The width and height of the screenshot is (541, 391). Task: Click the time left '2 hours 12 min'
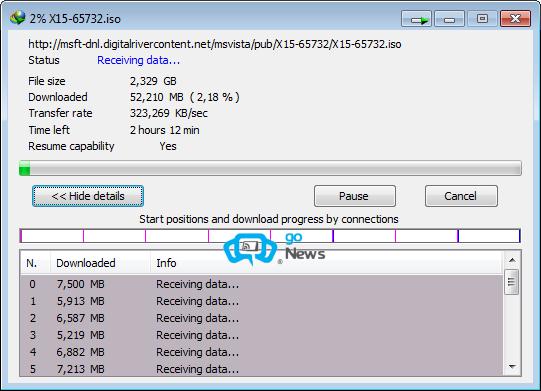(x=165, y=130)
